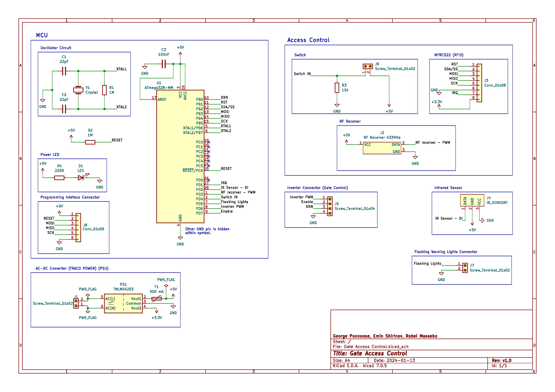
Task: Click the 'RF receiver - PWM' label at J2
Action: click(x=433, y=143)
